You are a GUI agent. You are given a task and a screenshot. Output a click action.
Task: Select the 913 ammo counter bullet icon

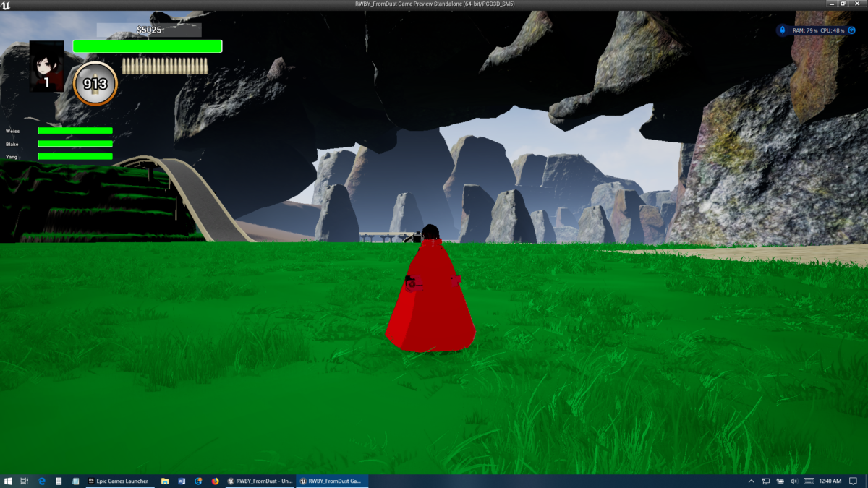[x=95, y=83]
